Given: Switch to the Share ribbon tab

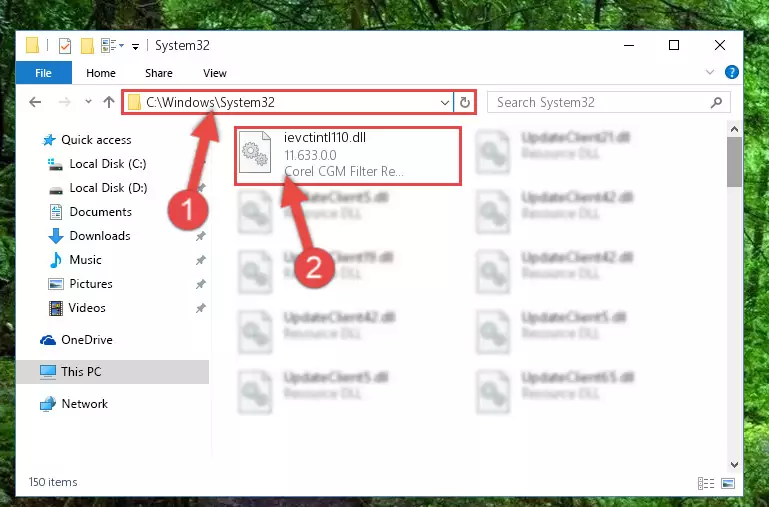Looking at the screenshot, I should (x=159, y=73).
